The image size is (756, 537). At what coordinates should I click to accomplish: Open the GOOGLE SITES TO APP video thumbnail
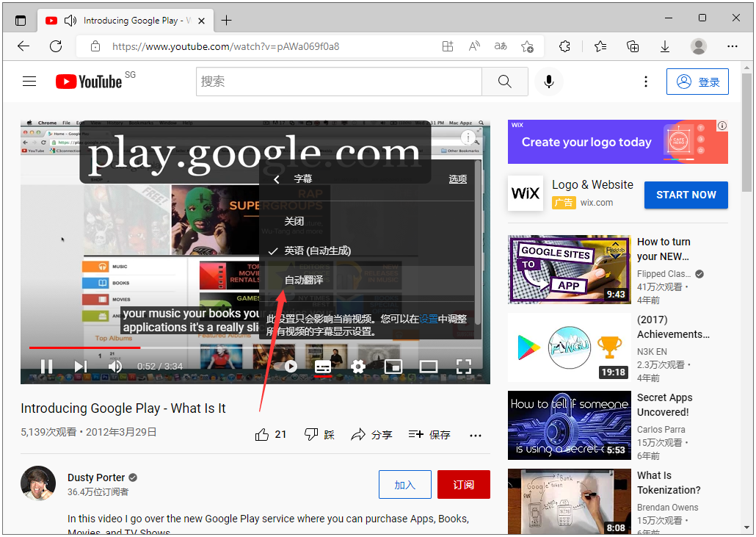[570, 270]
